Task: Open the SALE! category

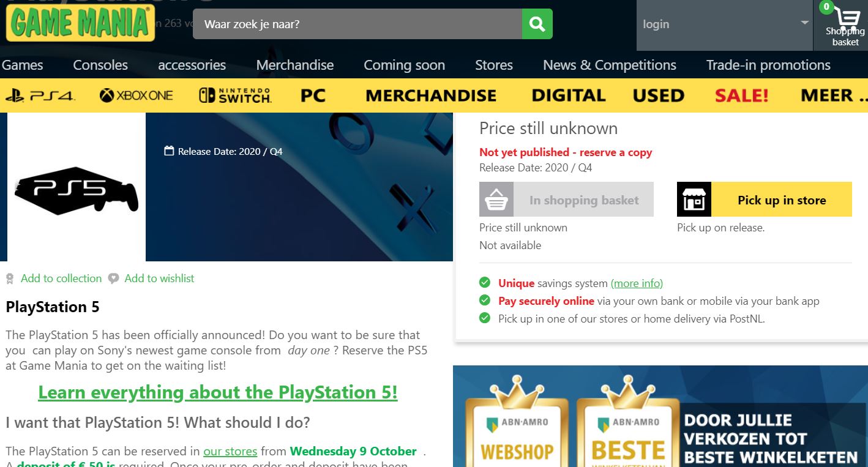Action: (x=742, y=95)
